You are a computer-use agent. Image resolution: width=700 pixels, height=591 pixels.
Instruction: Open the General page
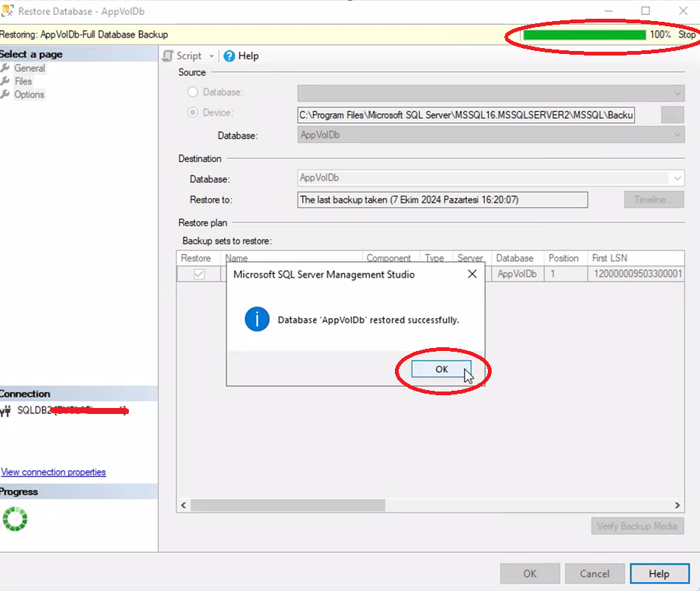(x=29, y=68)
